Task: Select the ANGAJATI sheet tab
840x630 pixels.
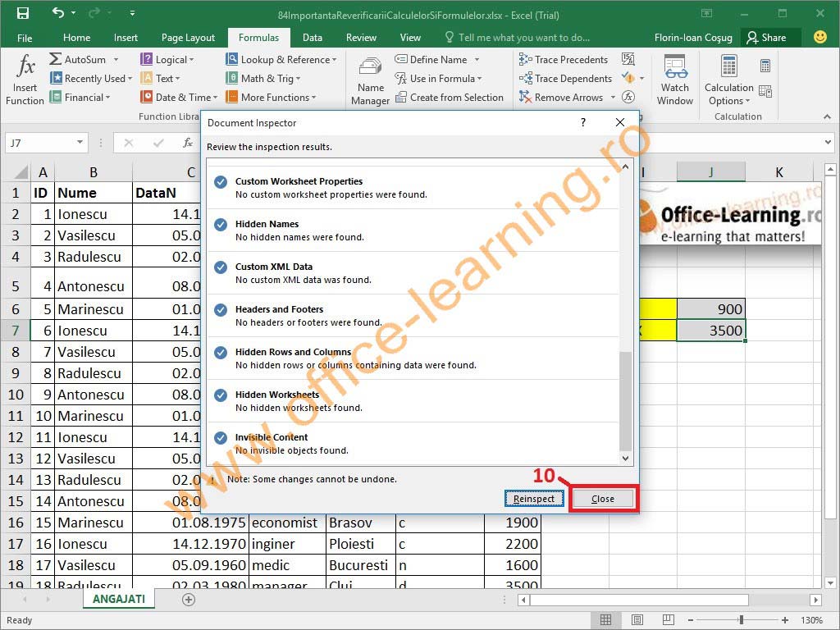Action: [119, 599]
